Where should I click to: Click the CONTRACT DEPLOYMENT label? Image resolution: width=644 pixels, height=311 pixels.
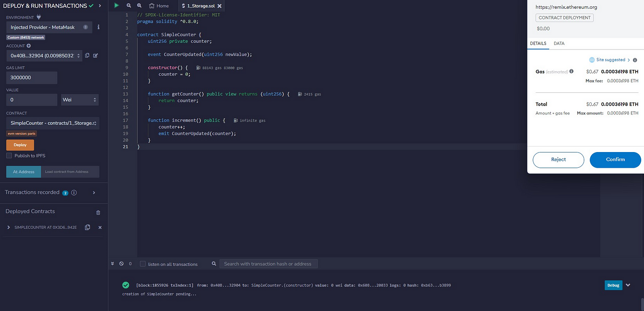coord(564,18)
